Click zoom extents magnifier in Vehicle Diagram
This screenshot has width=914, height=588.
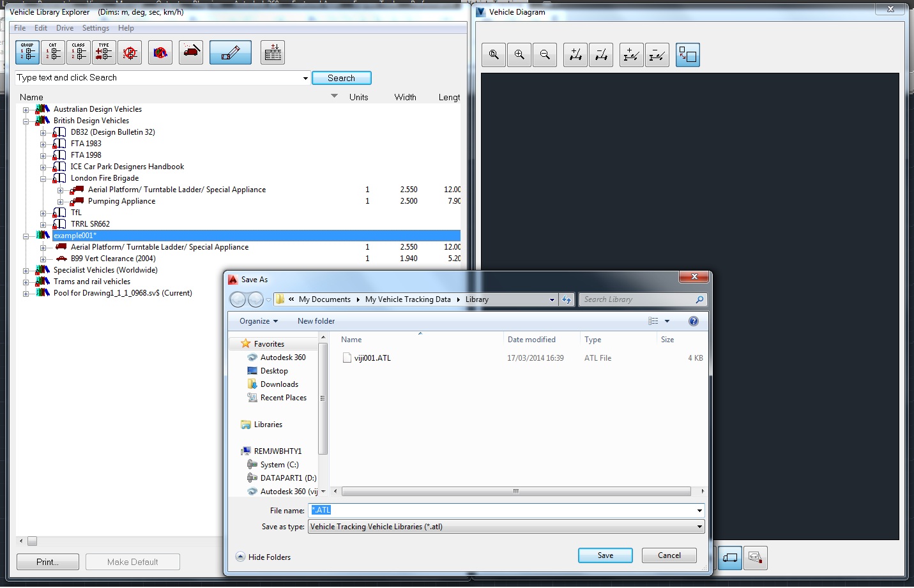coord(494,55)
